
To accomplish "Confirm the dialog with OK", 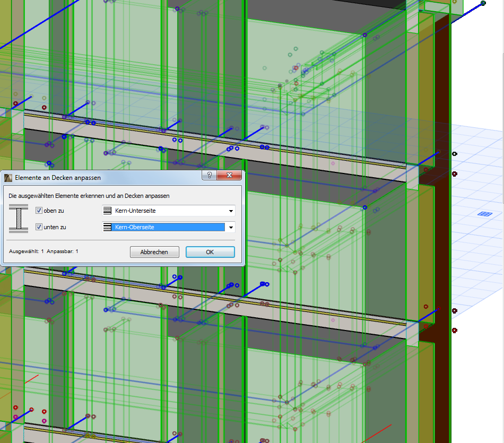I will tap(210, 252).
